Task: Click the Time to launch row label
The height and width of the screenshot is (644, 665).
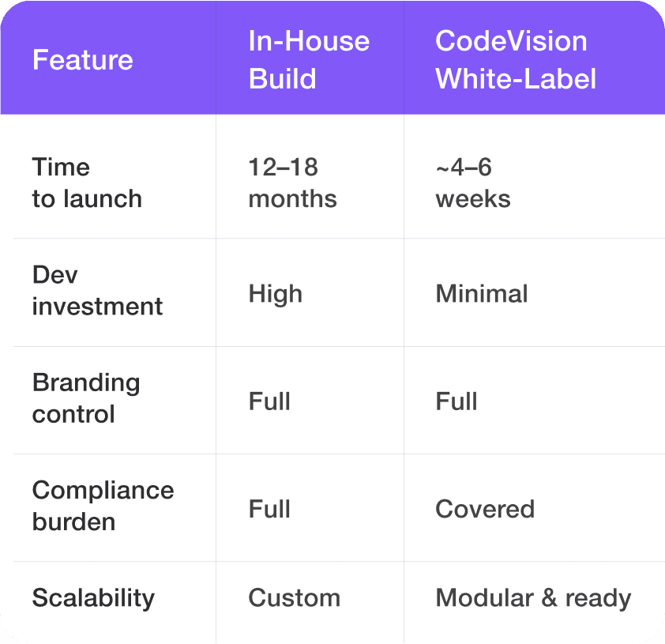Action: pyautogui.click(x=87, y=183)
